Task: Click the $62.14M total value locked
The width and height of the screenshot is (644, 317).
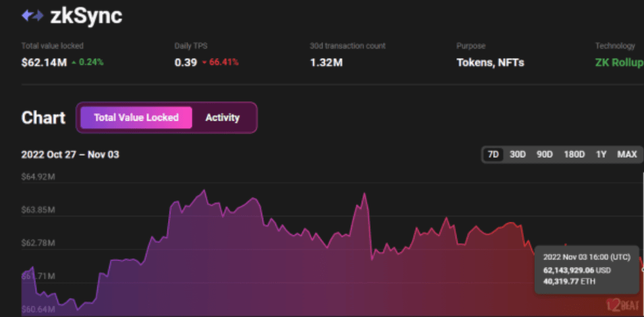Action: coord(44,63)
